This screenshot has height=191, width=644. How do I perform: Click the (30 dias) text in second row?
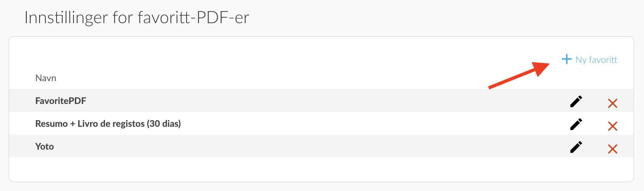click(x=164, y=124)
